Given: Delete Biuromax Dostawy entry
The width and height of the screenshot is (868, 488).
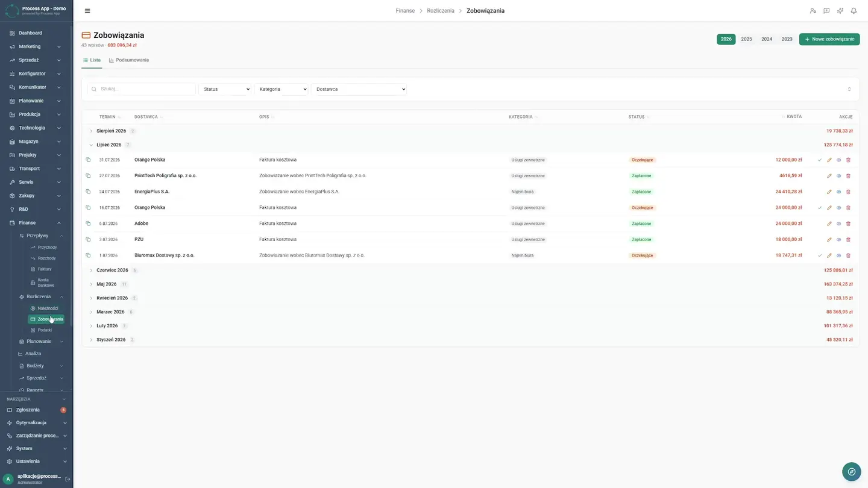Looking at the screenshot, I should coord(849,255).
